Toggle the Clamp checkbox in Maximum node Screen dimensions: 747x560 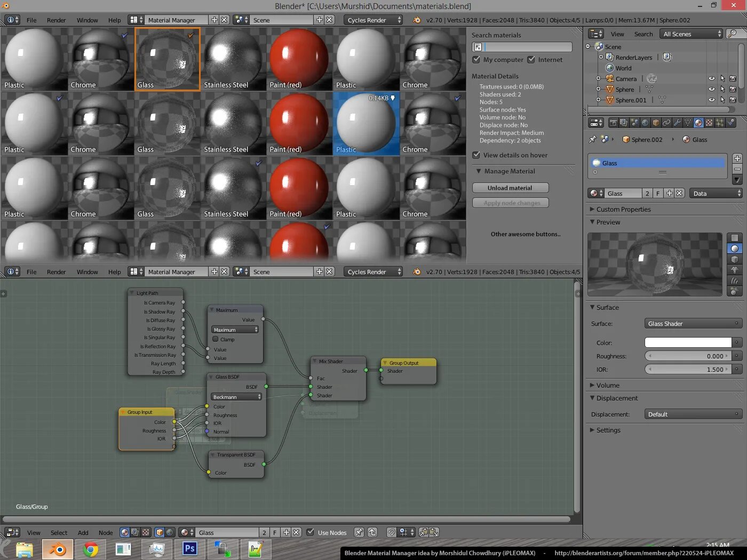click(x=216, y=339)
